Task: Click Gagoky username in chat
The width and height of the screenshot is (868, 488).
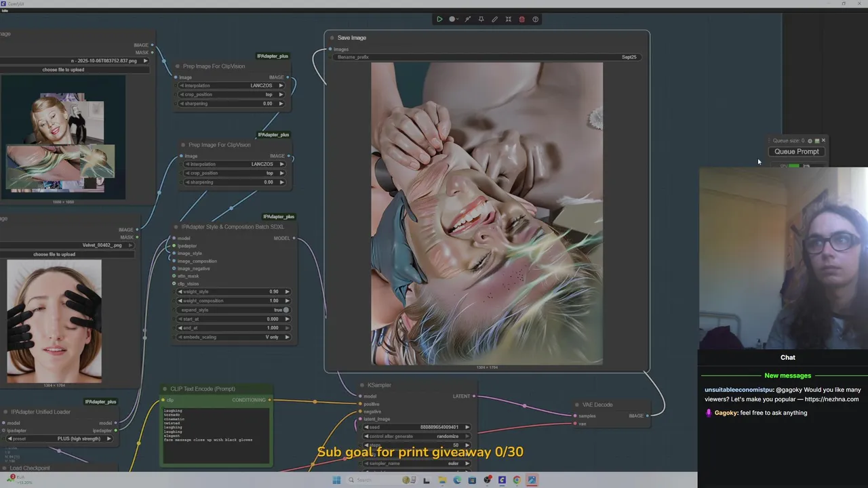Action: click(726, 413)
